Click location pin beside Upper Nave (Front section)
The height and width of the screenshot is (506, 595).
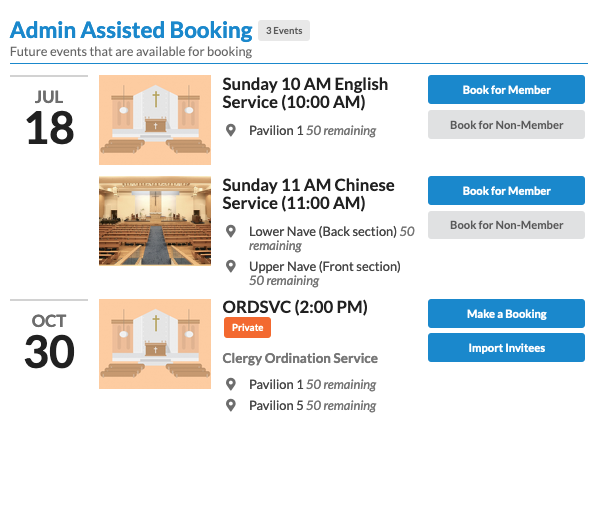point(231,266)
